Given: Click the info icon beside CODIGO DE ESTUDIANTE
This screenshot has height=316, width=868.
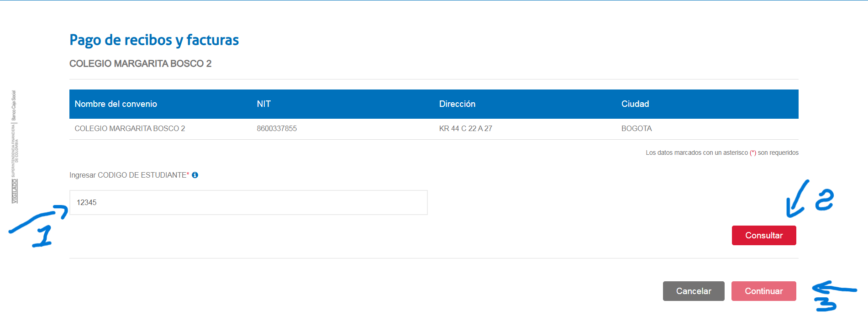Looking at the screenshot, I should (x=195, y=175).
